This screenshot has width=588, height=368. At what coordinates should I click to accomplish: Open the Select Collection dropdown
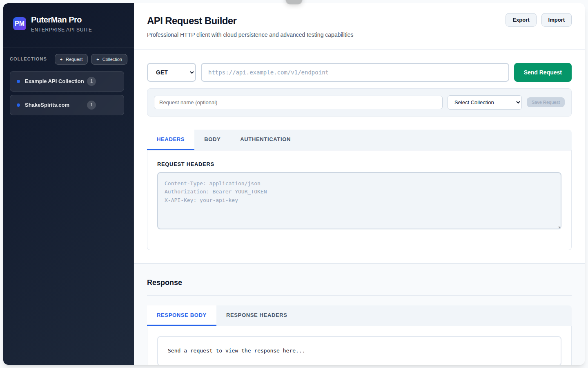485,103
